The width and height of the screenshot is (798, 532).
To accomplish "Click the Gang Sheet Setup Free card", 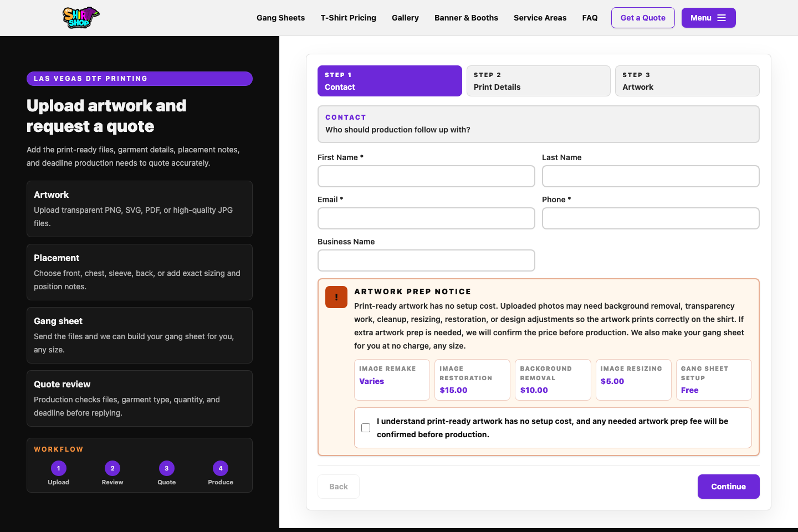I will click(x=714, y=380).
